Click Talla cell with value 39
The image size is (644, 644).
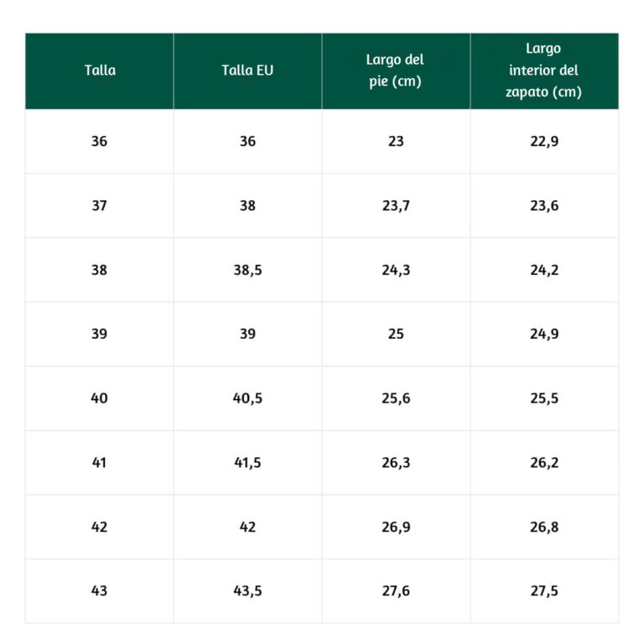click(100, 334)
